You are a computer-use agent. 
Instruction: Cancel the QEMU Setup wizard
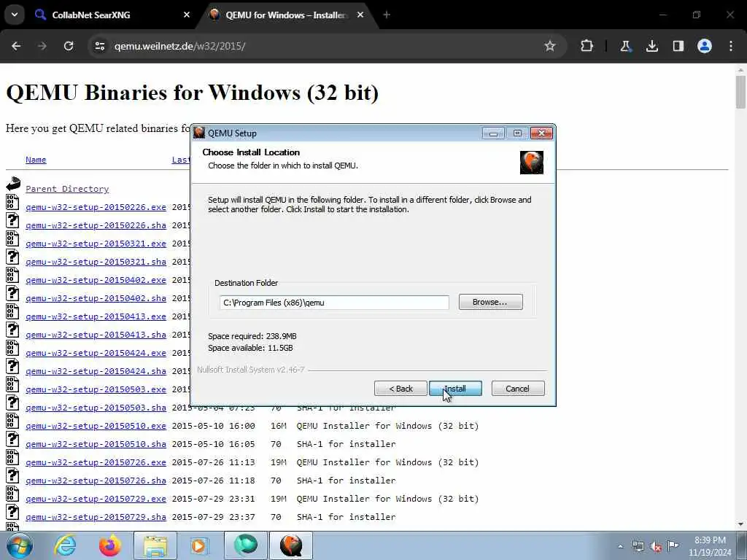[x=518, y=389]
